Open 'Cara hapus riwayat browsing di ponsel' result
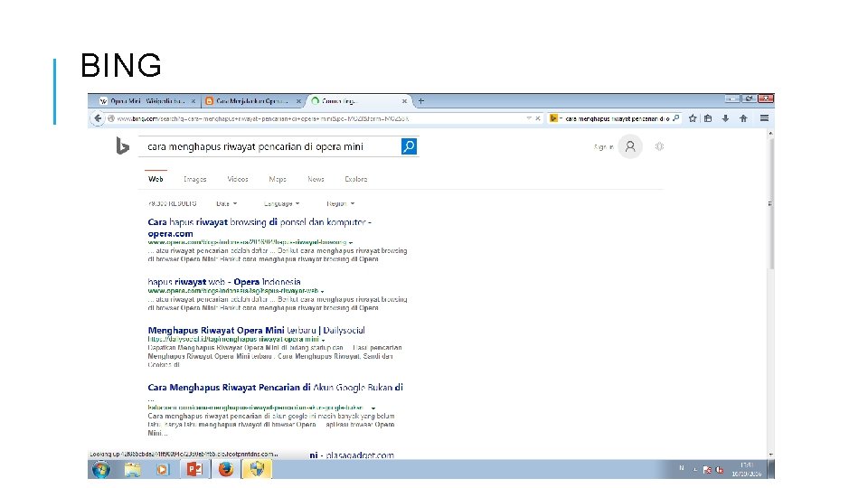This screenshot has width=868, height=488. (x=259, y=228)
